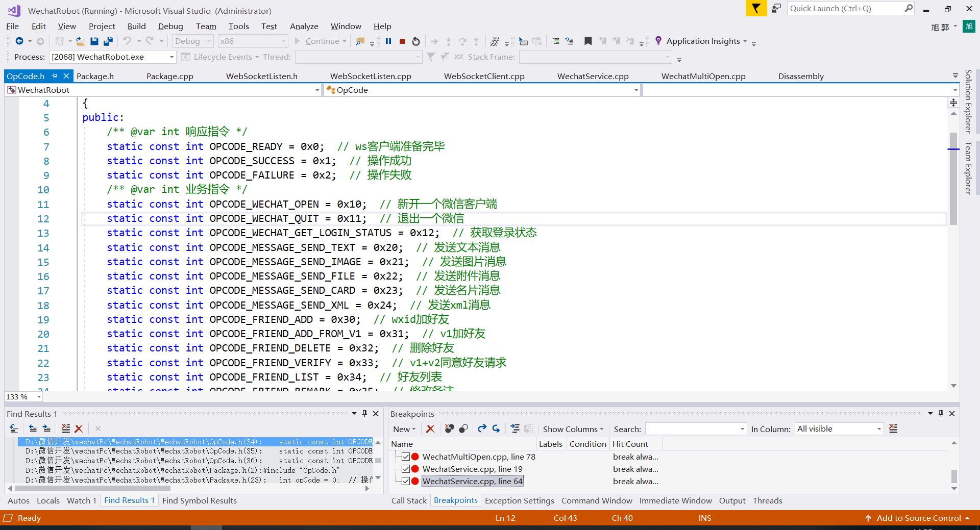This screenshot has height=530, width=980.
Task: Click the Save floppy disk icon
Action: click(94, 41)
